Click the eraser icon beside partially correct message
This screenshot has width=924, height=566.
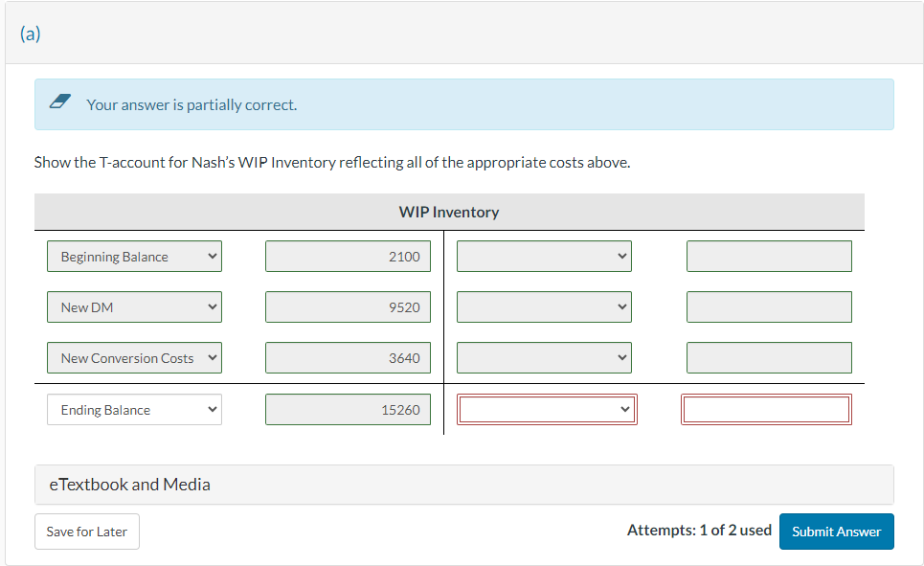[x=60, y=102]
